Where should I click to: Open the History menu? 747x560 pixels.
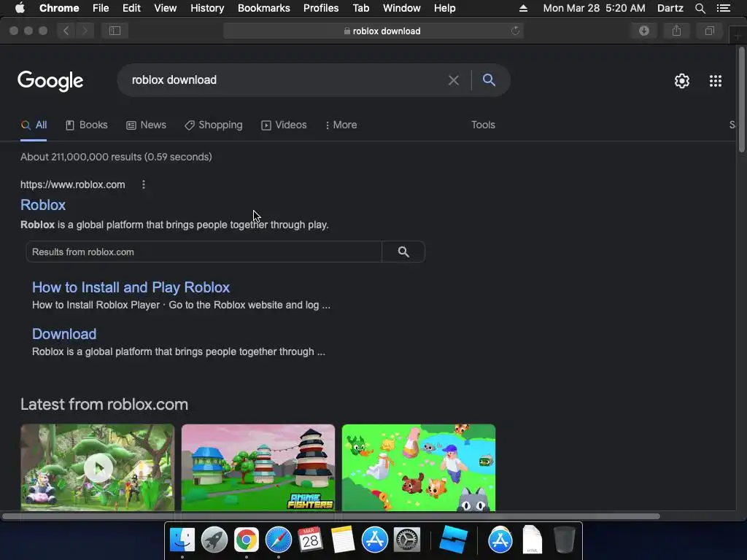pos(207,8)
